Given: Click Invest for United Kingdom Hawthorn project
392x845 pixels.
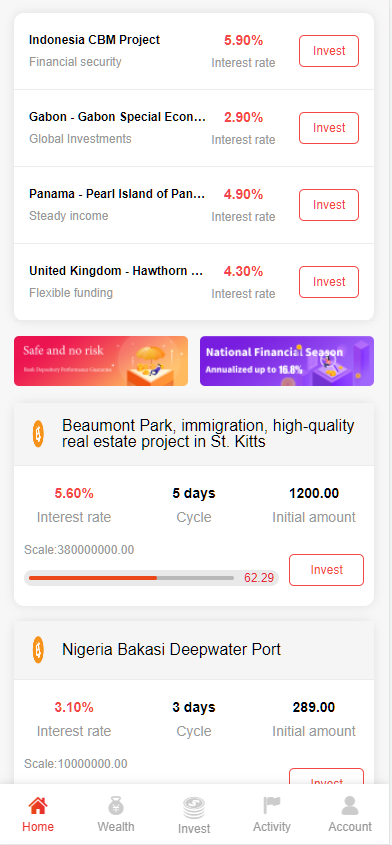Looking at the screenshot, I should [329, 282].
